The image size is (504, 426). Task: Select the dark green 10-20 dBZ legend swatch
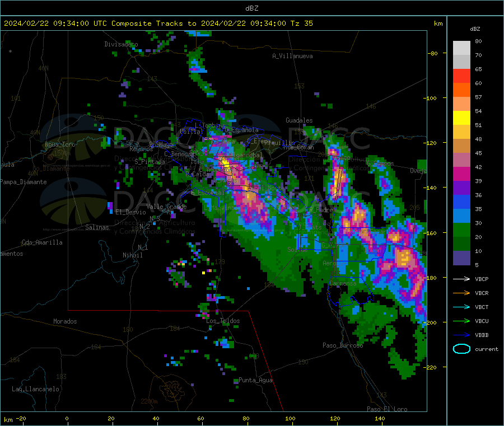(x=461, y=244)
